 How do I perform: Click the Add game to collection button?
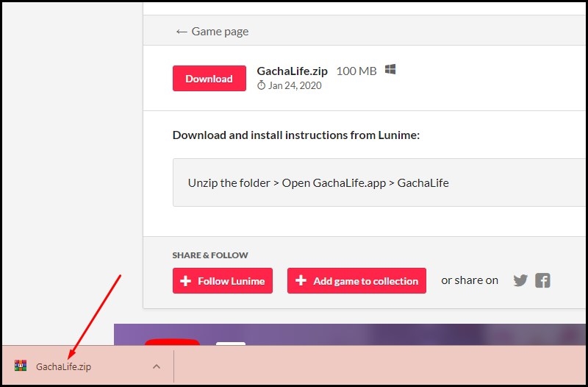tap(356, 281)
